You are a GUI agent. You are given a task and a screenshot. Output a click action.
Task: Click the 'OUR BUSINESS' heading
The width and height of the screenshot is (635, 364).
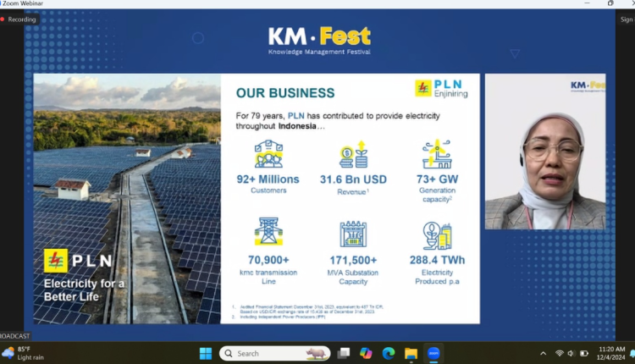click(285, 93)
